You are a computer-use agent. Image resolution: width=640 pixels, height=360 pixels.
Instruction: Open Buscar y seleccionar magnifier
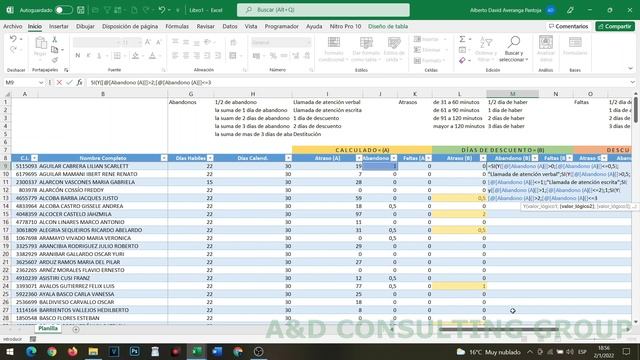point(513,49)
